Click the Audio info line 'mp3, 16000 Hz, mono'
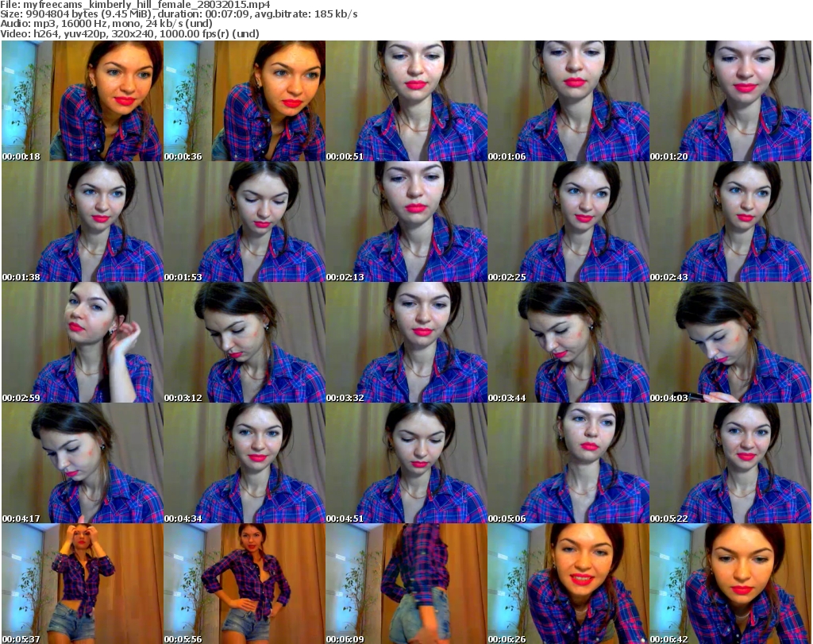Image resolution: width=813 pixels, height=644 pixels. pos(87,24)
